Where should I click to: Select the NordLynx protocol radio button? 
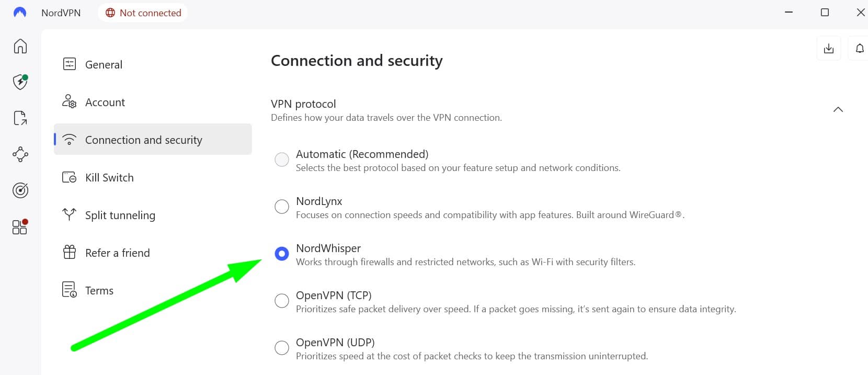coord(282,207)
